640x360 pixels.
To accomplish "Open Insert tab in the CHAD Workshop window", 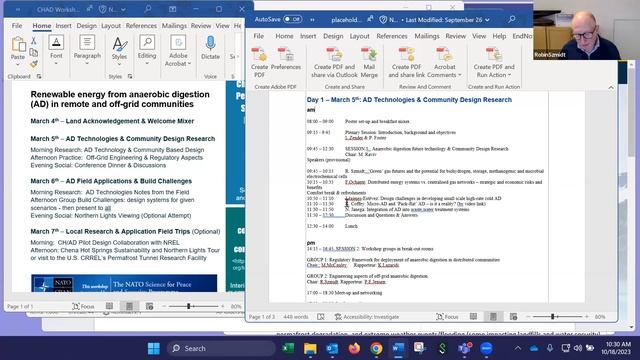I will [x=63, y=25].
